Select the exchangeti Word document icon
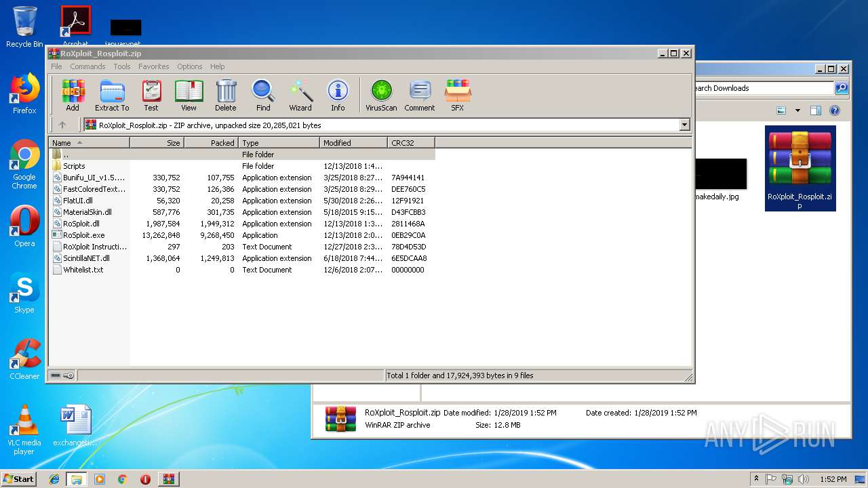Image resolution: width=868 pixels, height=488 pixels. [x=75, y=426]
